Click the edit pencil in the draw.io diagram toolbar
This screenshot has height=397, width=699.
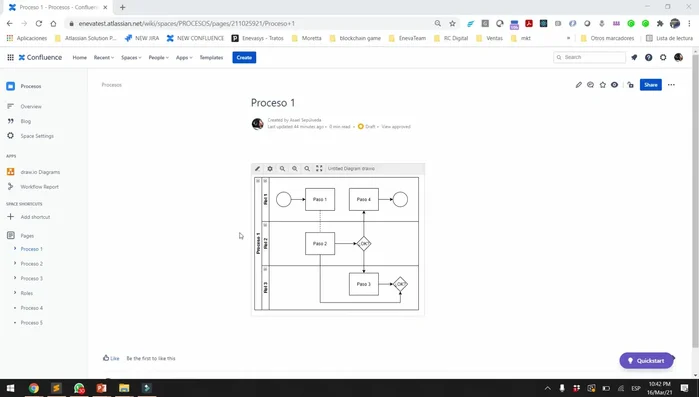[x=257, y=168]
